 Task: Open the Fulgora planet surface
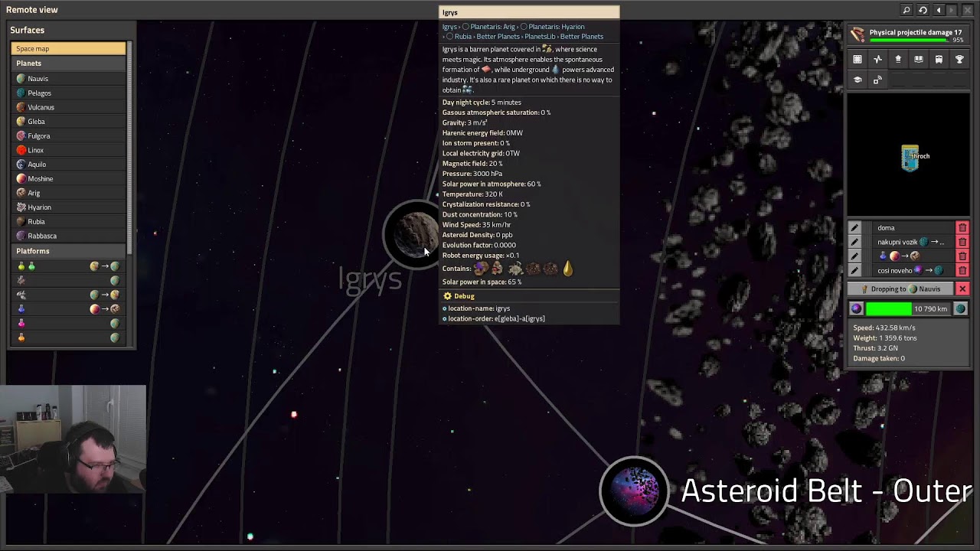tap(68, 135)
